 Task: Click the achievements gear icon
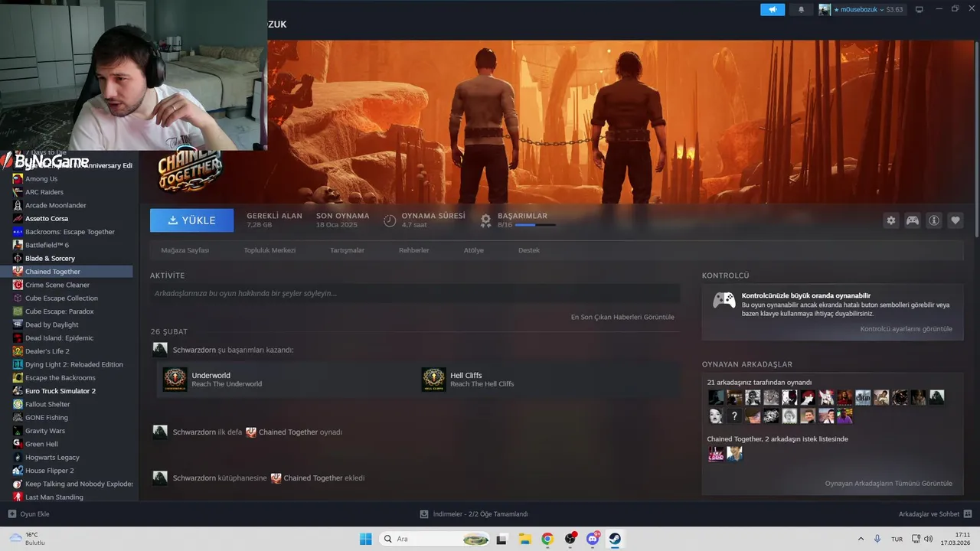click(x=485, y=220)
